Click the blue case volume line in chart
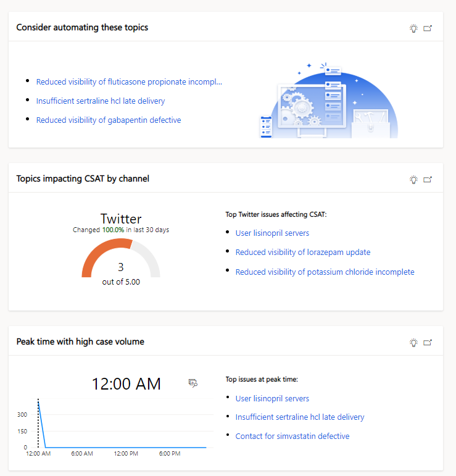 (x=122, y=447)
